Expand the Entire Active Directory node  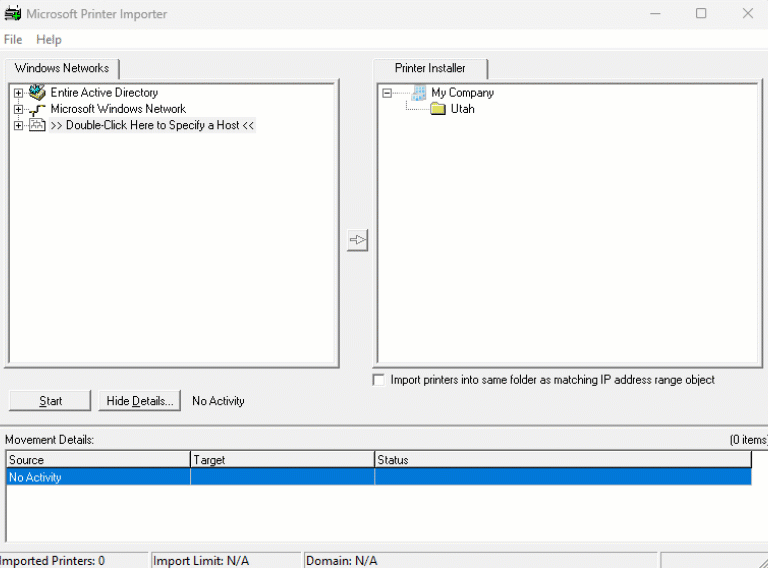18,93
